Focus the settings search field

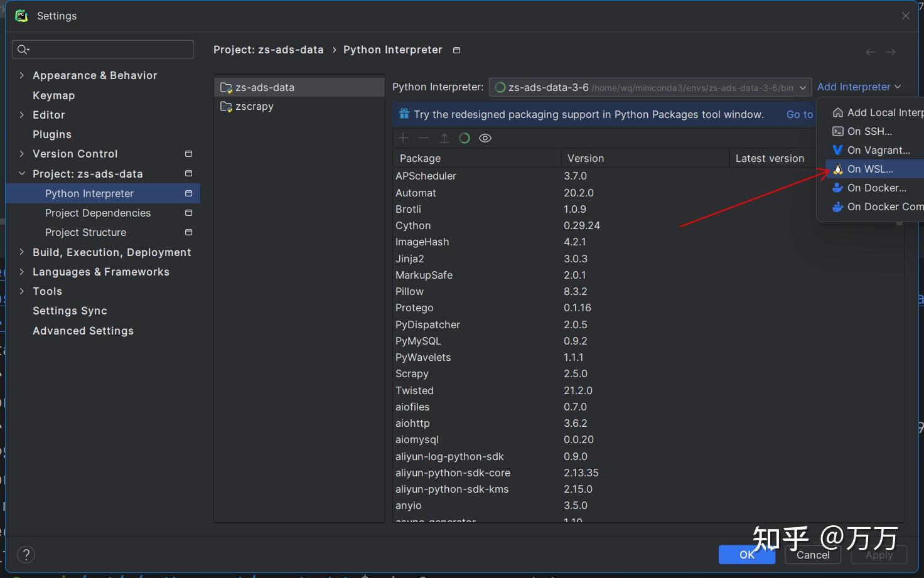103,50
